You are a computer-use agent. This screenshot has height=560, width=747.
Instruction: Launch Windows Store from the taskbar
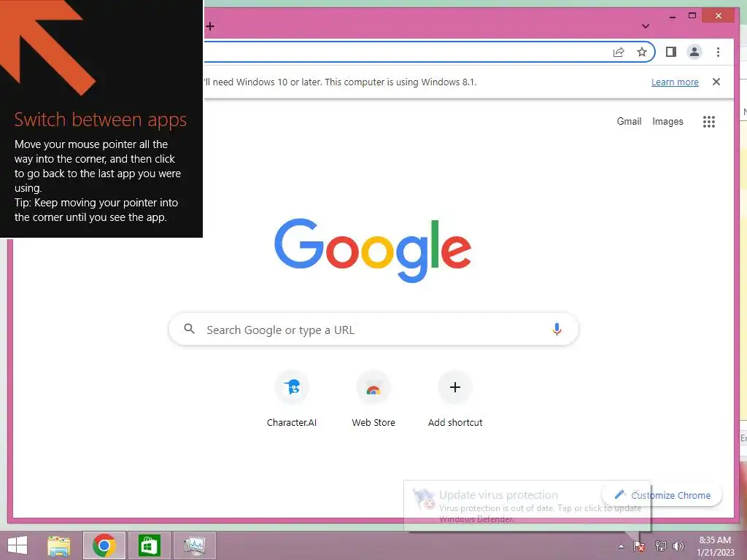149,545
